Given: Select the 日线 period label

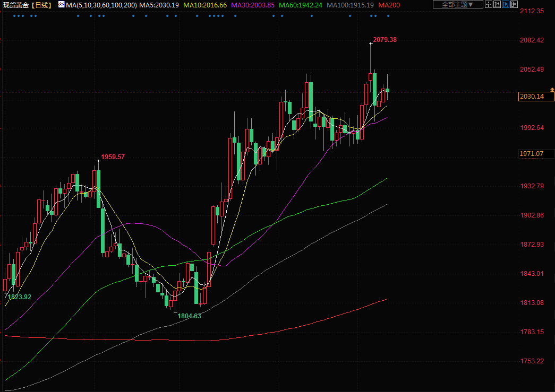Looking at the screenshot, I should pyautogui.click(x=41, y=5).
